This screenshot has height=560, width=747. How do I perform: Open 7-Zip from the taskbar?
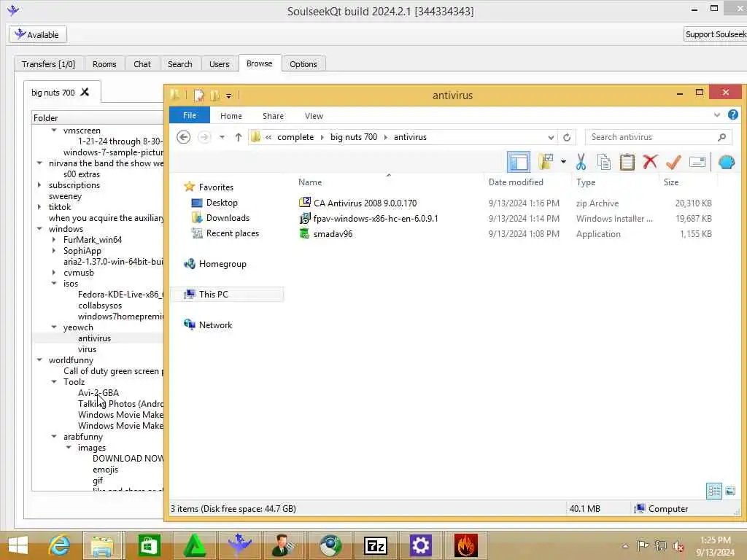coord(375,545)
